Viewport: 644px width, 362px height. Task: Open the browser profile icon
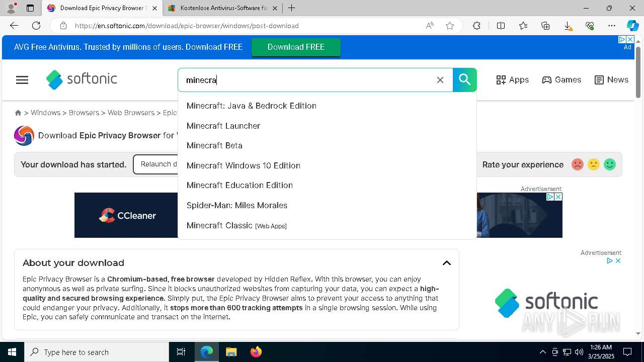(x=11, y=8)
